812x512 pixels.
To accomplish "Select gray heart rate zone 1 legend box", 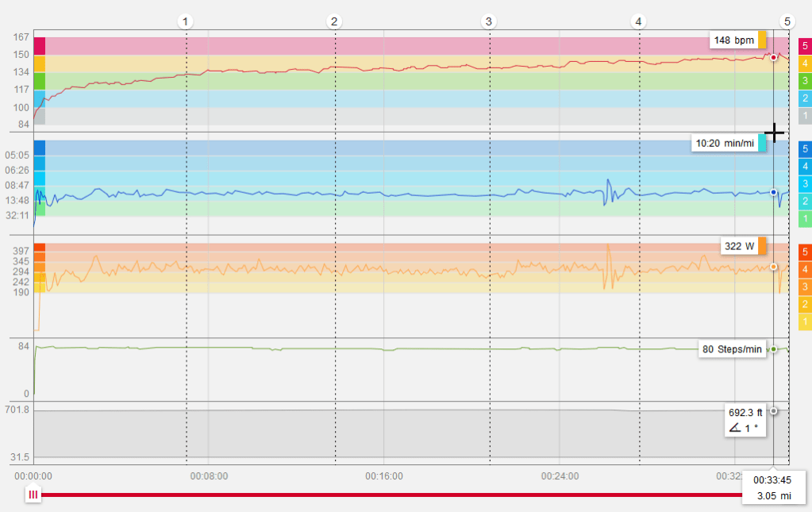I will coord(805,116).
